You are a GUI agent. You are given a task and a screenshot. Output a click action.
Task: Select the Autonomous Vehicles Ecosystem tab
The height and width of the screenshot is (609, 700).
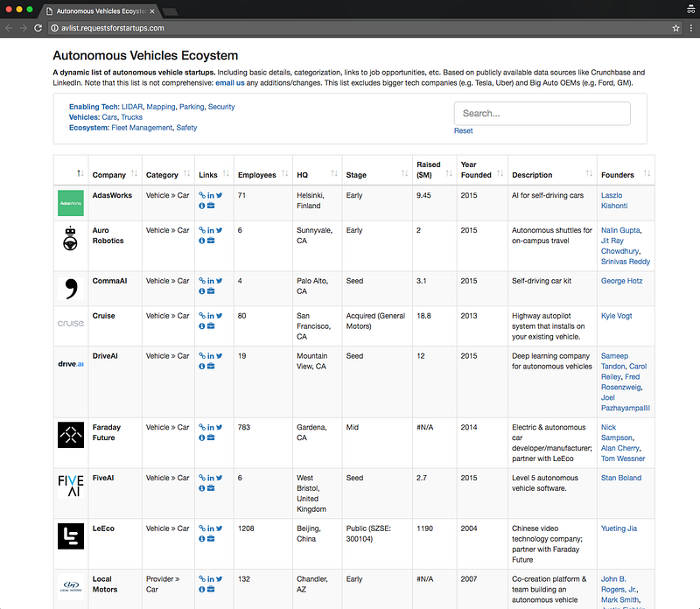[101, 11]
